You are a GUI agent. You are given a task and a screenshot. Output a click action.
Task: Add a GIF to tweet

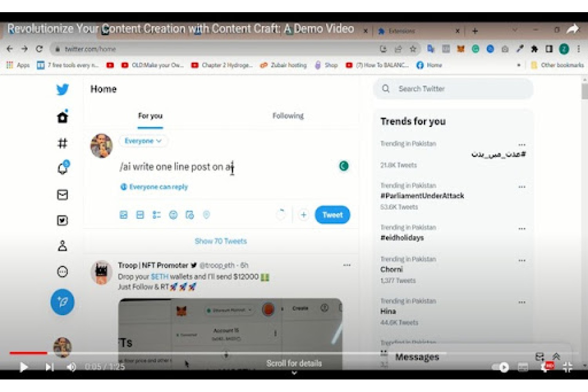click(x=140, y=215)
